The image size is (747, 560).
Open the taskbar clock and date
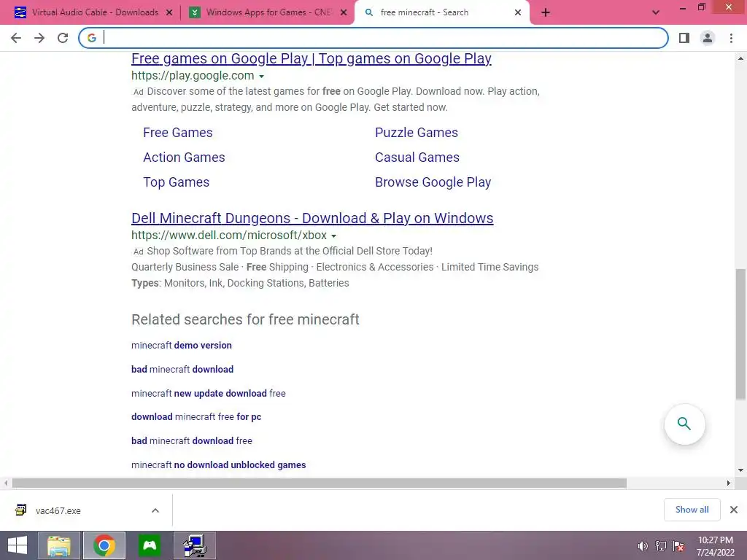pos(716,546)
